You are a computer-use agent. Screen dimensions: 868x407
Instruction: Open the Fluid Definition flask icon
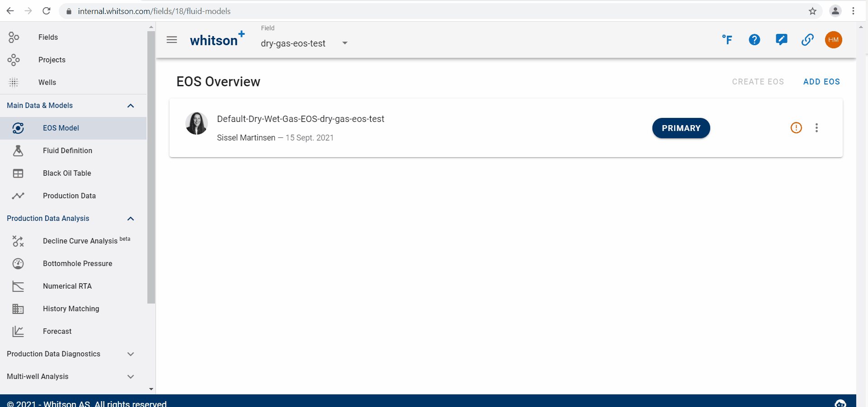click(18, 150)
